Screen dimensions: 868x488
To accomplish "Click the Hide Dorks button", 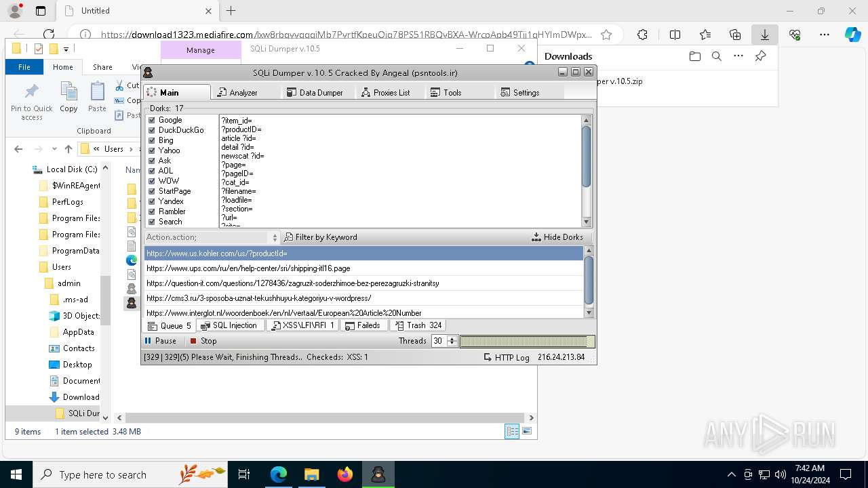I will 557,237.
